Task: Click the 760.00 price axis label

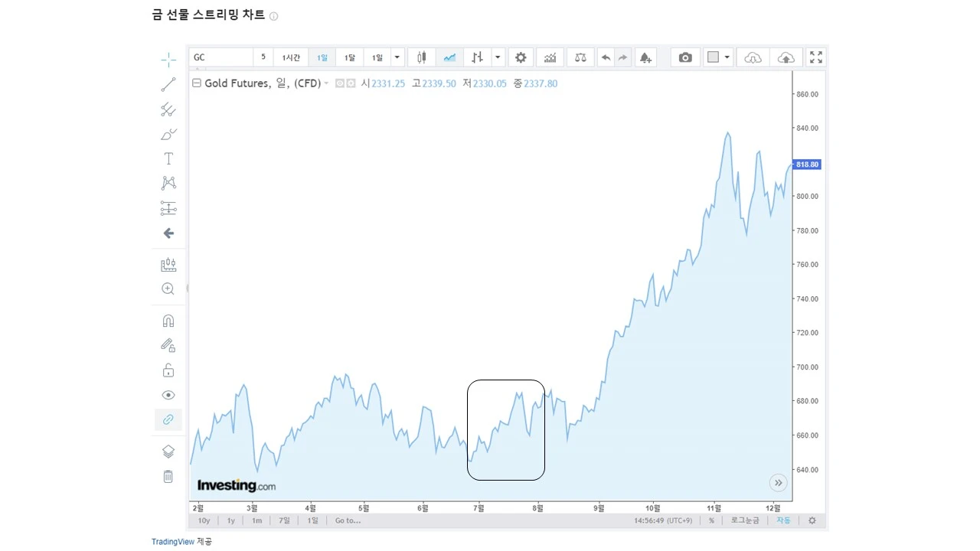Action: tap(808, 265)
